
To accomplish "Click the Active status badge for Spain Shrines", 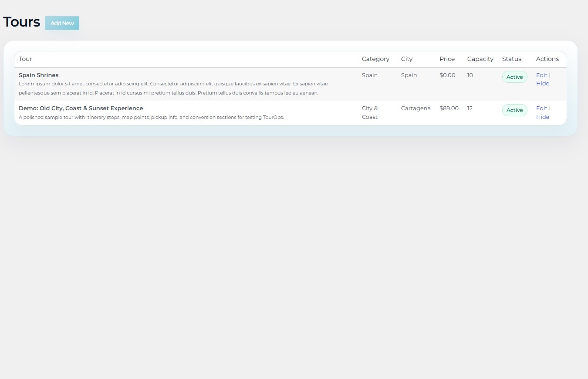I will 514,77.
